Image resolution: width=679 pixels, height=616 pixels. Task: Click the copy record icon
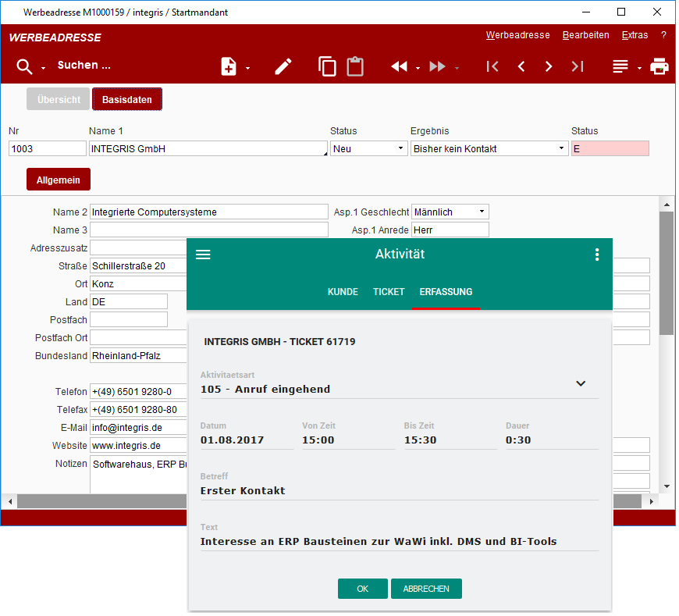coord(327,66)
